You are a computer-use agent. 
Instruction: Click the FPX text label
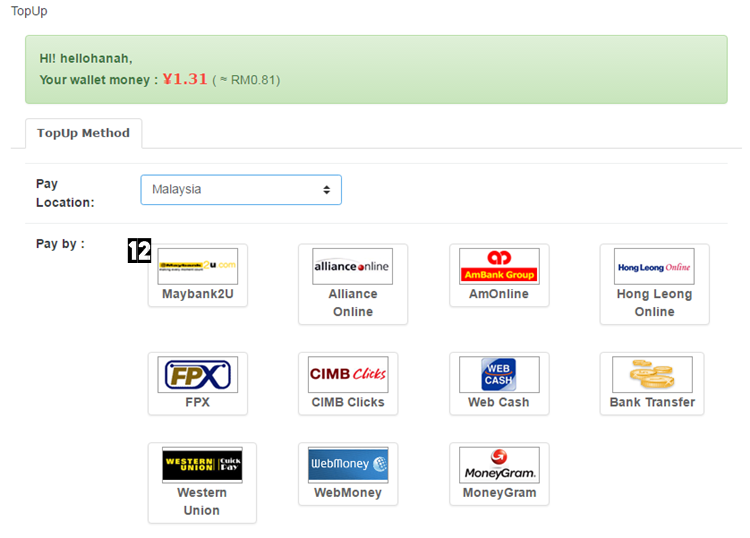198,402
